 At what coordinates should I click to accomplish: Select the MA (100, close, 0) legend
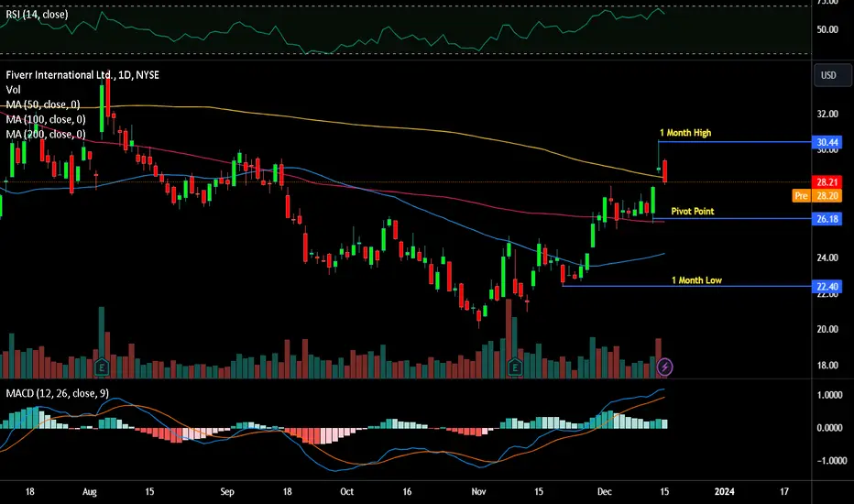click(x=46, y=119)
